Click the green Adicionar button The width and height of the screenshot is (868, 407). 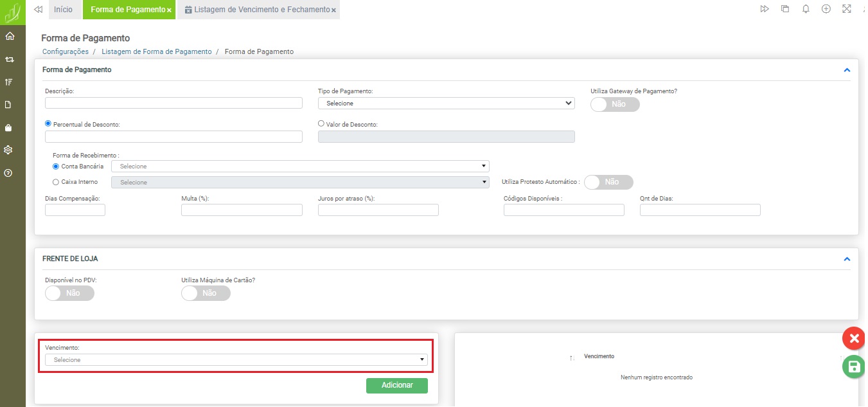396,385
